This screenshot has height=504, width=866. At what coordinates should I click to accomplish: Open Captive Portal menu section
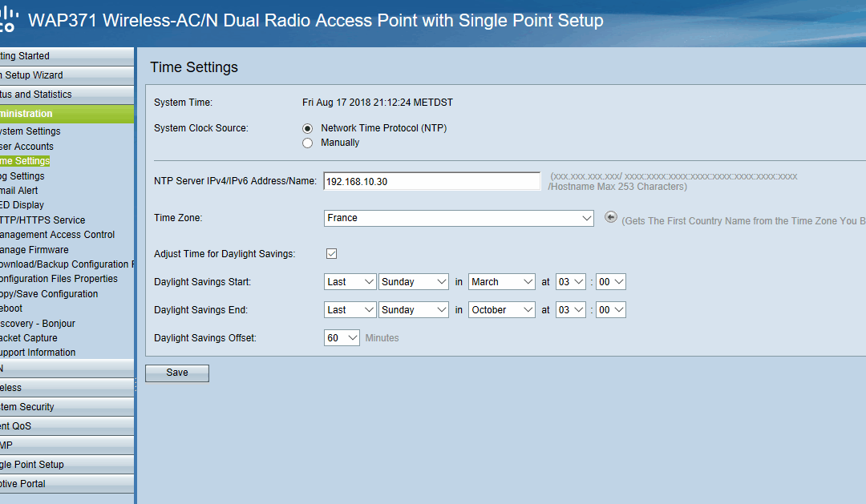[67, 484]
